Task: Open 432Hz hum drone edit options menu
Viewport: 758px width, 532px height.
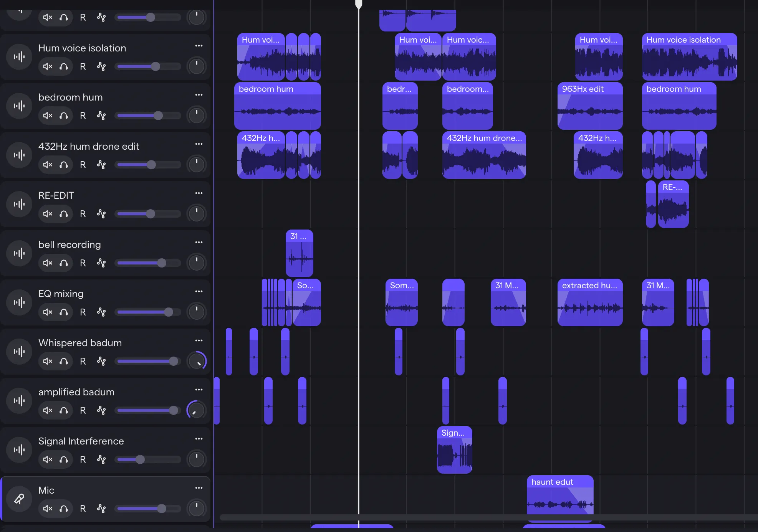Action: point(199,144)
